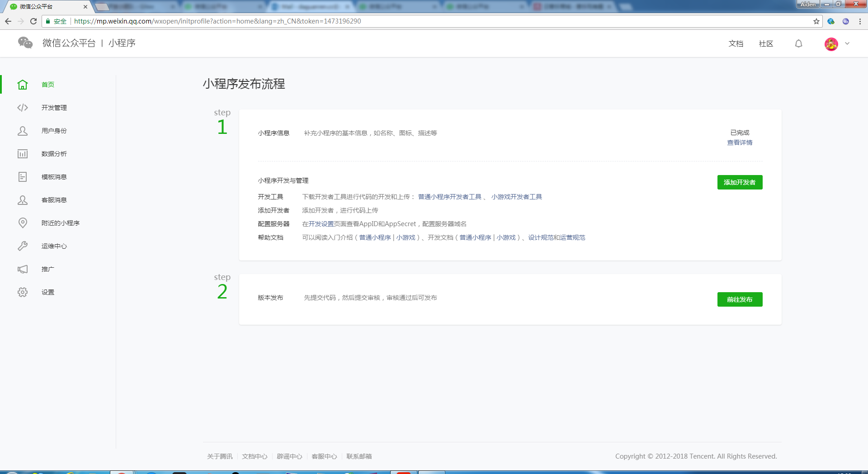Reload the page in browser

[x=33, y=21]
